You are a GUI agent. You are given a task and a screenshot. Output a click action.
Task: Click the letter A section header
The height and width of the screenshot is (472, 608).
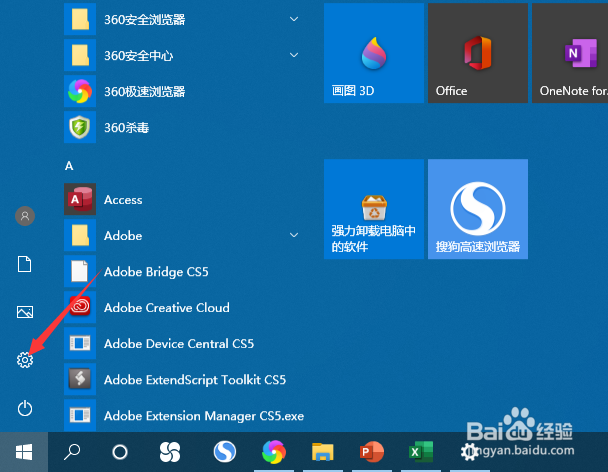click(x=69, y=166)
